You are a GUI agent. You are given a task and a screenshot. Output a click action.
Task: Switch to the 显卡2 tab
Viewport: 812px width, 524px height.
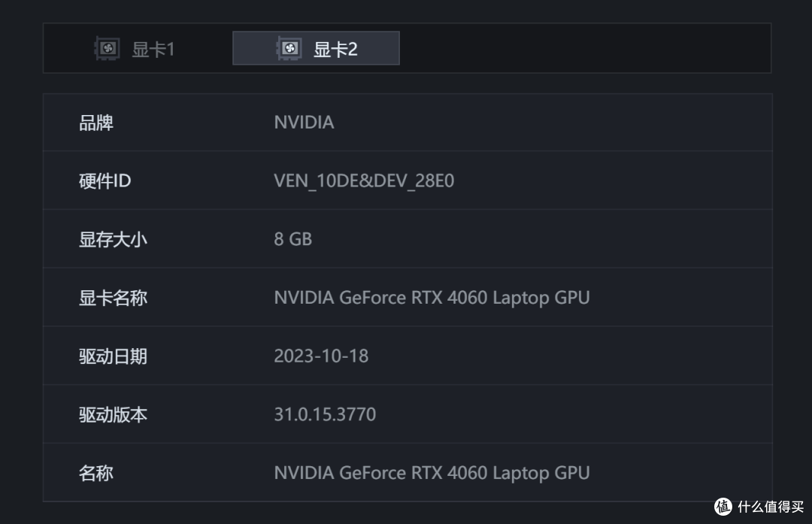316,47
